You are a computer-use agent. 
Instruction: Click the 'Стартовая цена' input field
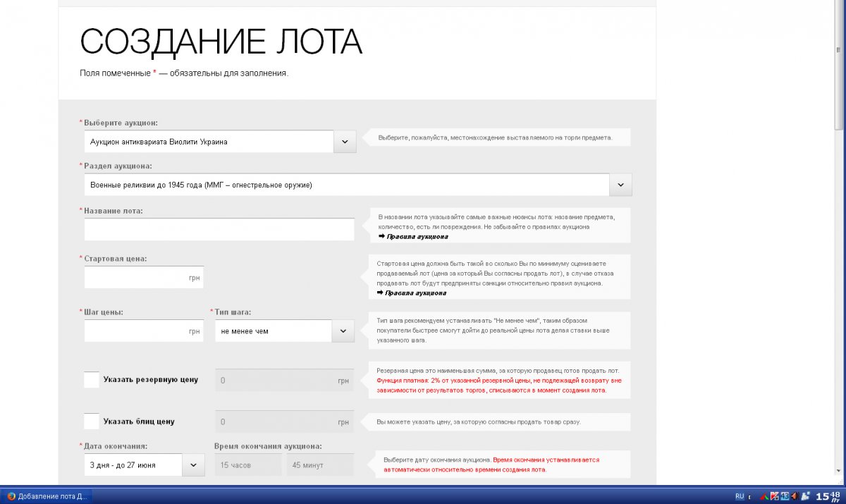click(135, 278)
